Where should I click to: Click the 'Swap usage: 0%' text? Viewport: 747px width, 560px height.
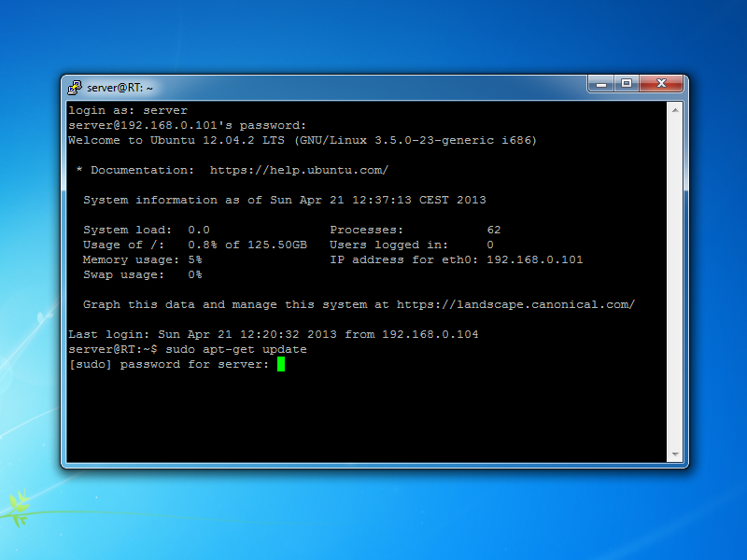pos(142,274)
